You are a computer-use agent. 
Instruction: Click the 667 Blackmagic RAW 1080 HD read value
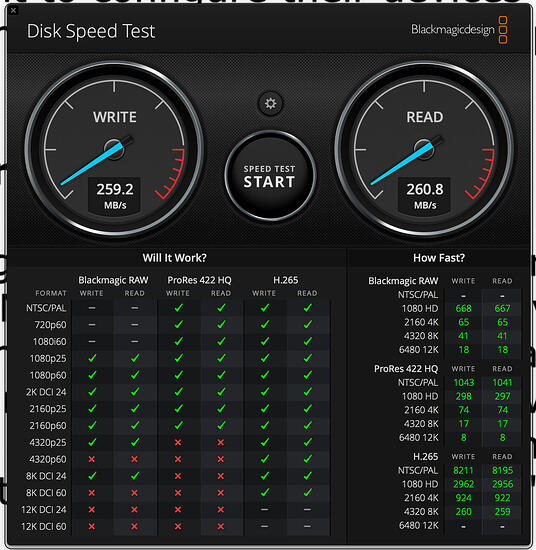[x=502, y=308]
